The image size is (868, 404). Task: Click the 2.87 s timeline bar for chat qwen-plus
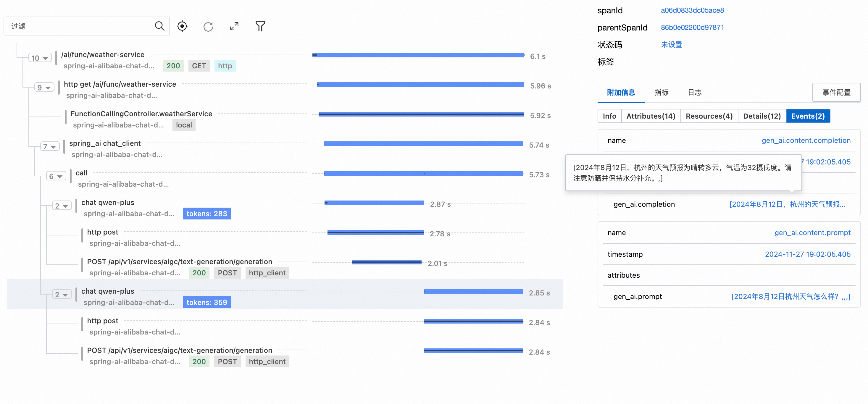coord(374,203)
